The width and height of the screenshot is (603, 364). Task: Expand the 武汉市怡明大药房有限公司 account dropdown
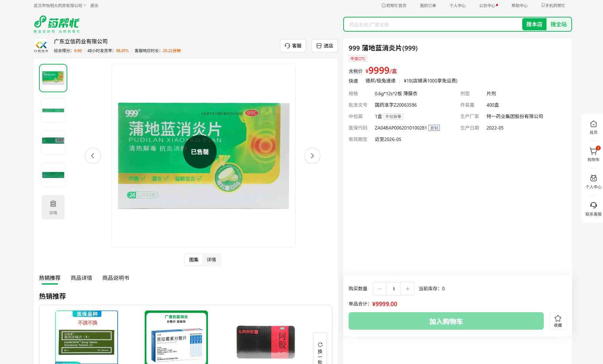point(60,6)
